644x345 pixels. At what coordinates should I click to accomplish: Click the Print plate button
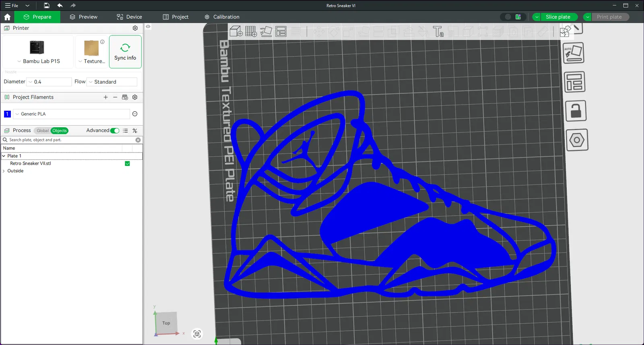pyautogui.click(x=609, y=17)
